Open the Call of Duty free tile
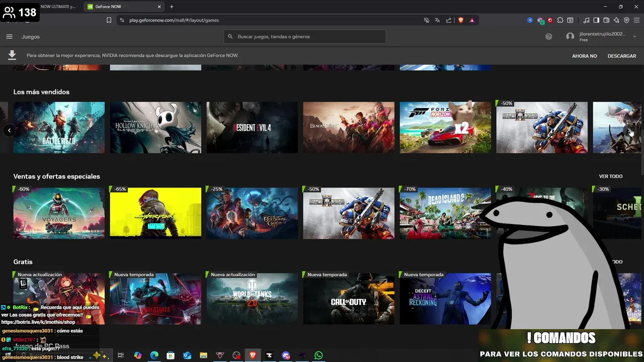Viewport: 644px width, 362px height. point(349,299)
